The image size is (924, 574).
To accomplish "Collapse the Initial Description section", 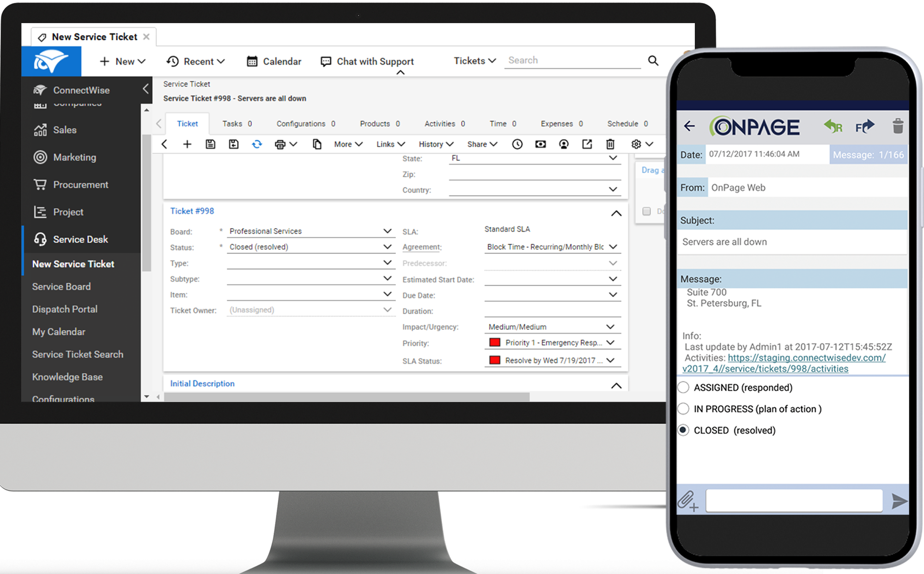I will [x=616, y=386].
